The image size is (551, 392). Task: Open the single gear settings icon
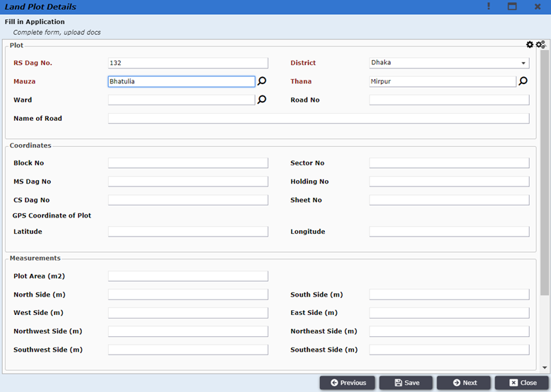pyautogui.click(x=530, y=44)
